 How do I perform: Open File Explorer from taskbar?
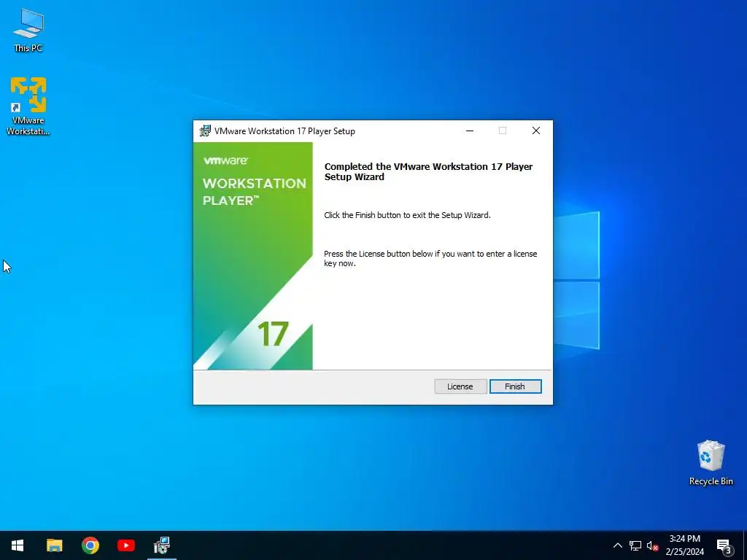pos(54,545)
